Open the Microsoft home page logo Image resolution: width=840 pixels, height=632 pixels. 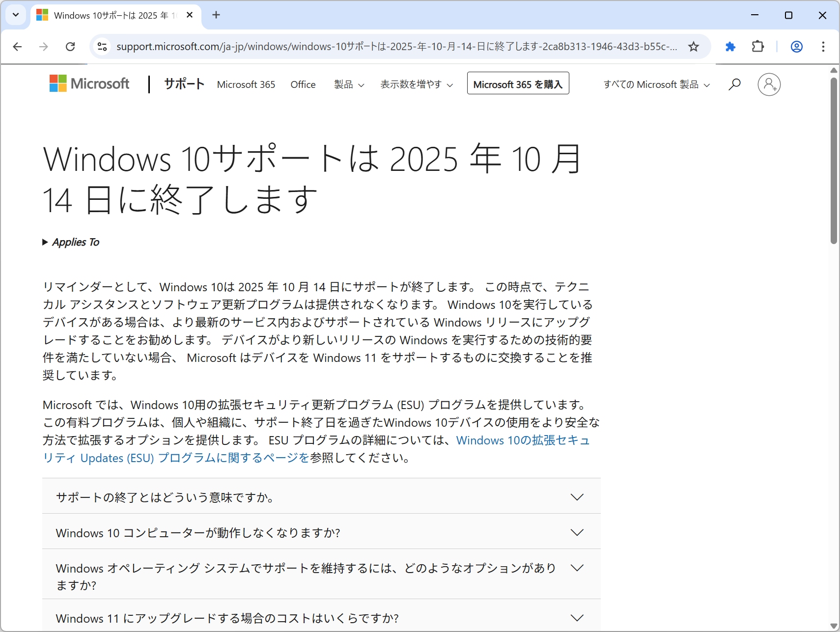[x=89, y=83]
